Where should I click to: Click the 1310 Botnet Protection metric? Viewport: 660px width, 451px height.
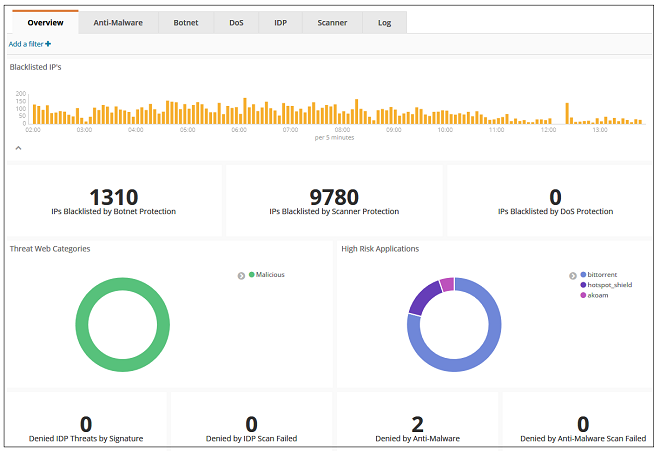click(113, 198)
